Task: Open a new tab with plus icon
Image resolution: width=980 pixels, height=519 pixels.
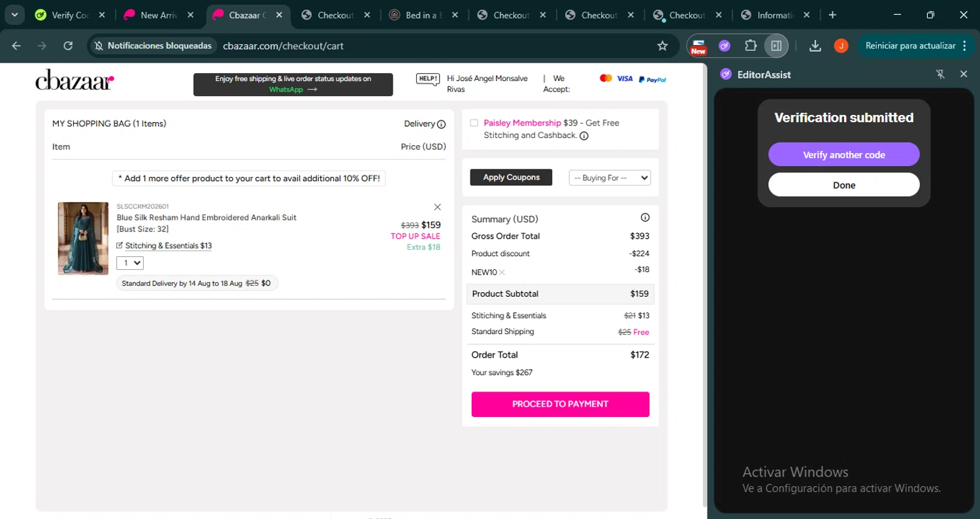Action: [832, 15]
